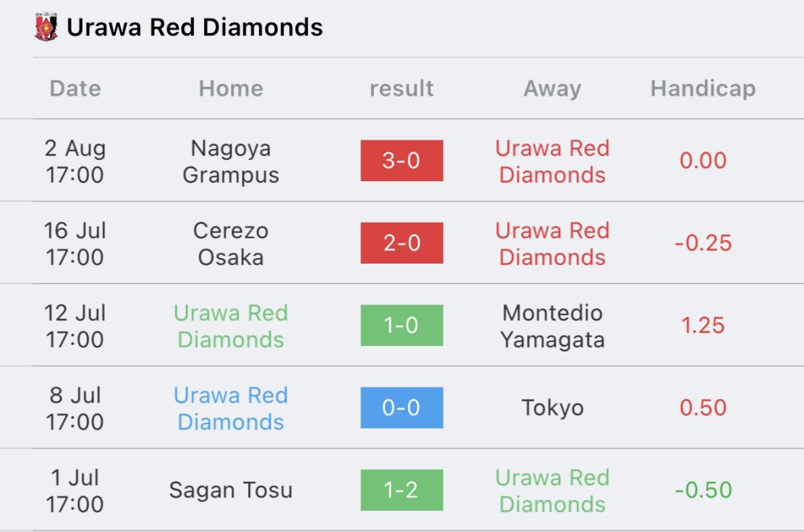
Task: Click the result column header
Action: pyautogui.click(x=401, y=88)
